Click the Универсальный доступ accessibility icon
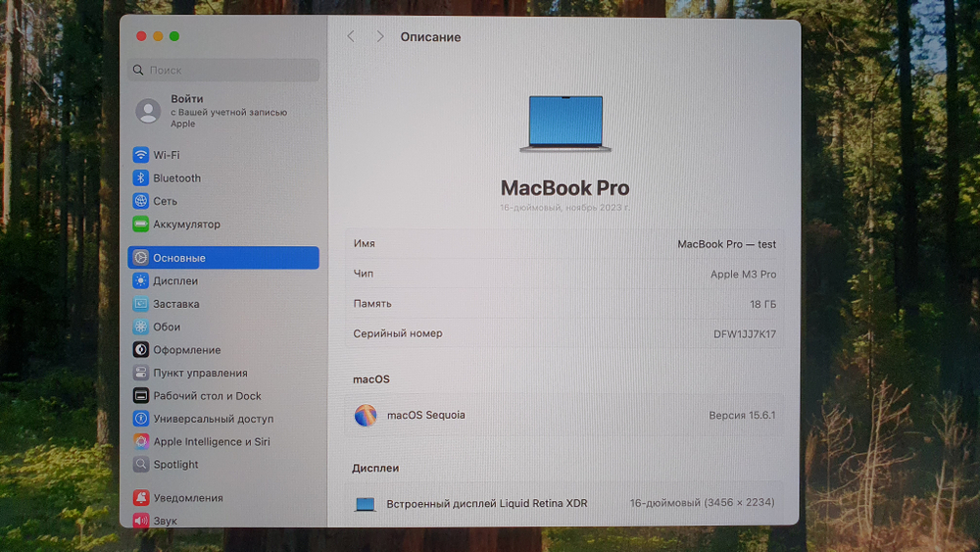This screenshot has height=552, width=980. click(140, 419)
